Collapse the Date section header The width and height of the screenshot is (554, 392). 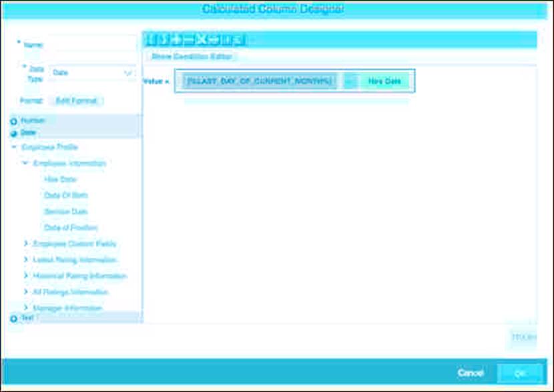tap(13, 132)
